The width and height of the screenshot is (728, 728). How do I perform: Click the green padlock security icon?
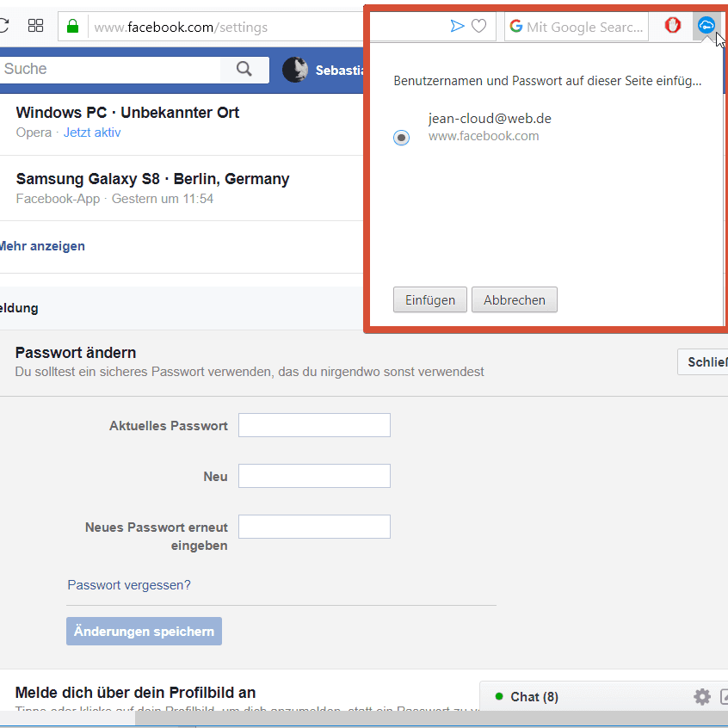pos(73,26)
